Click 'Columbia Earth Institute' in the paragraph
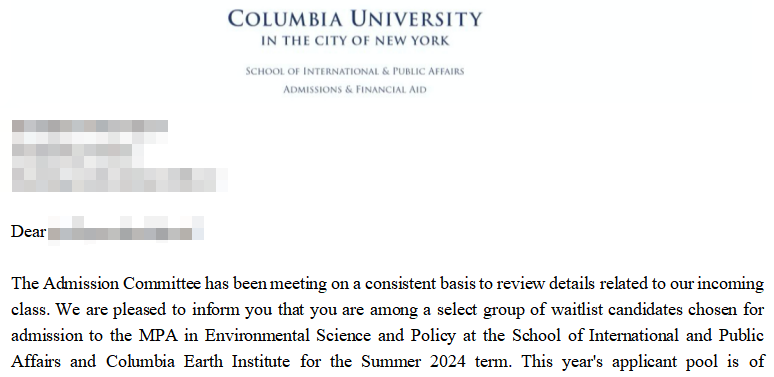The height and width of the screenshot is (377, 774). click(198, 362)
